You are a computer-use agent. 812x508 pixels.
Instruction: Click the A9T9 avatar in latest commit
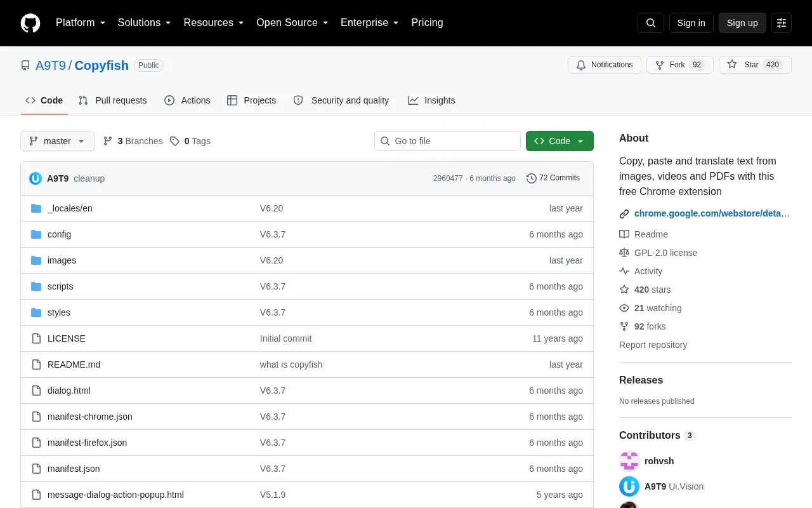point(36,178)
